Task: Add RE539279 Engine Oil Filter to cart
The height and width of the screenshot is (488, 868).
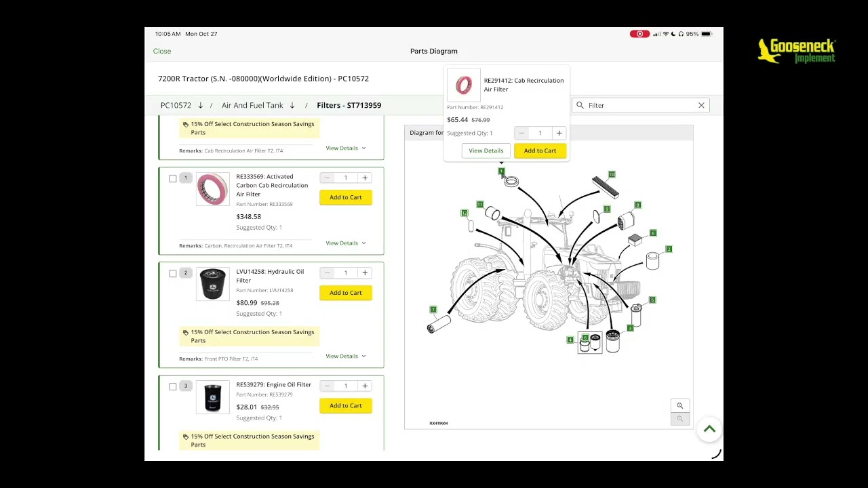Action: (x=346, y=406)
